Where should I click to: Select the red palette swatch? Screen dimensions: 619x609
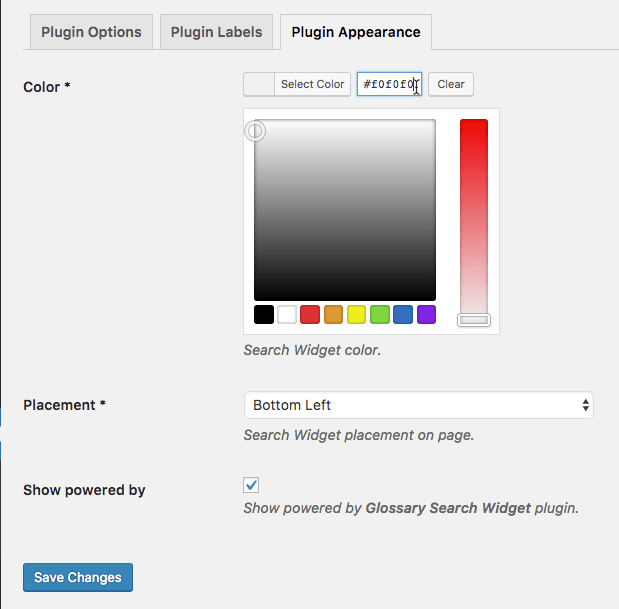310,315
